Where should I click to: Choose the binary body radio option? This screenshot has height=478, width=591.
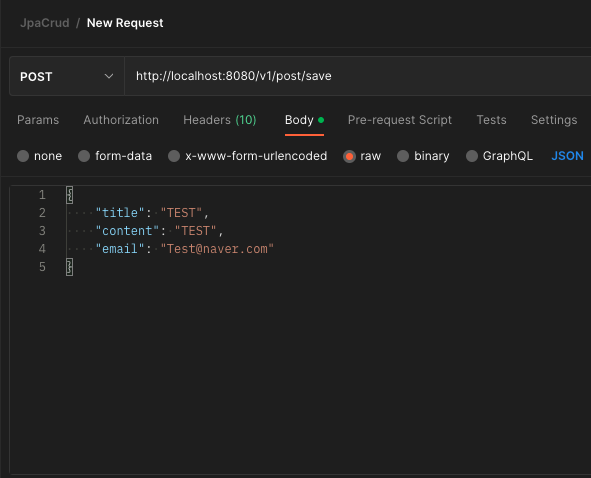403,156
